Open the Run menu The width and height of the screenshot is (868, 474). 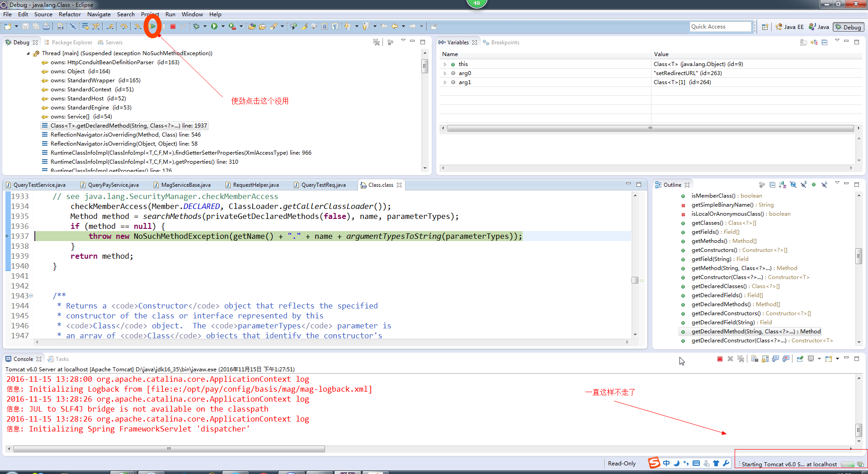pos(170,14)
